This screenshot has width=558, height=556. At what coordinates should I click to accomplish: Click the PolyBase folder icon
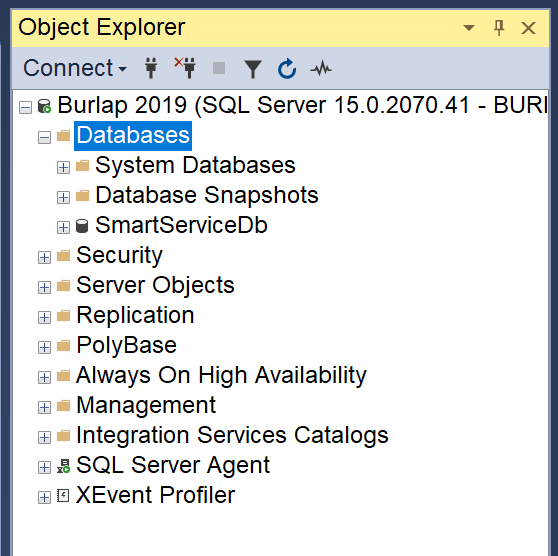coord(63,345)
